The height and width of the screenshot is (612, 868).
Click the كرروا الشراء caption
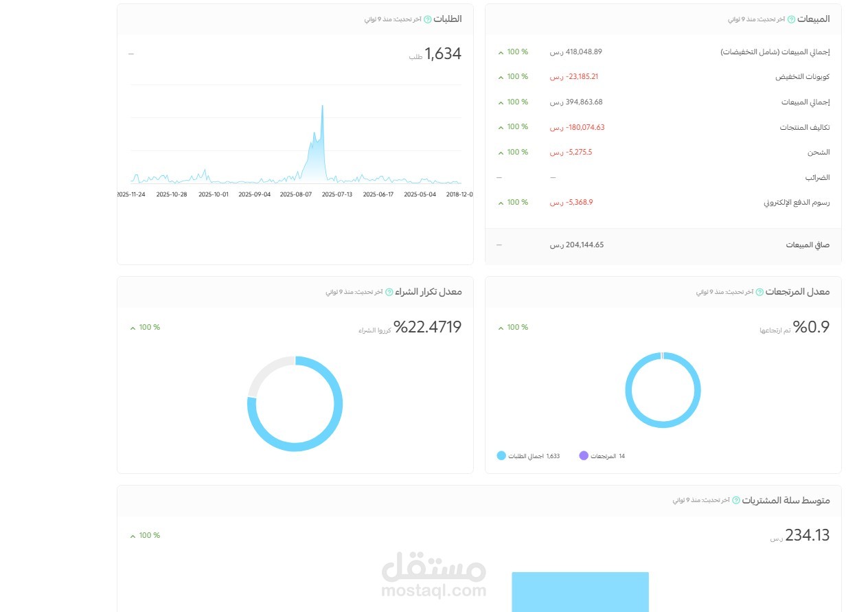tap(375, 330)
